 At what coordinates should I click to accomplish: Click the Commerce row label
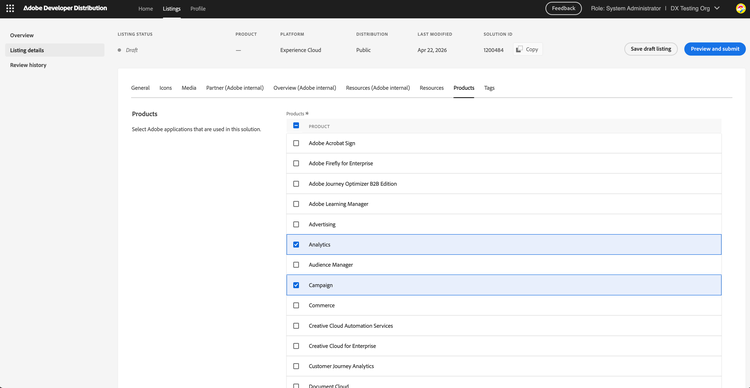tap(322, 305)
